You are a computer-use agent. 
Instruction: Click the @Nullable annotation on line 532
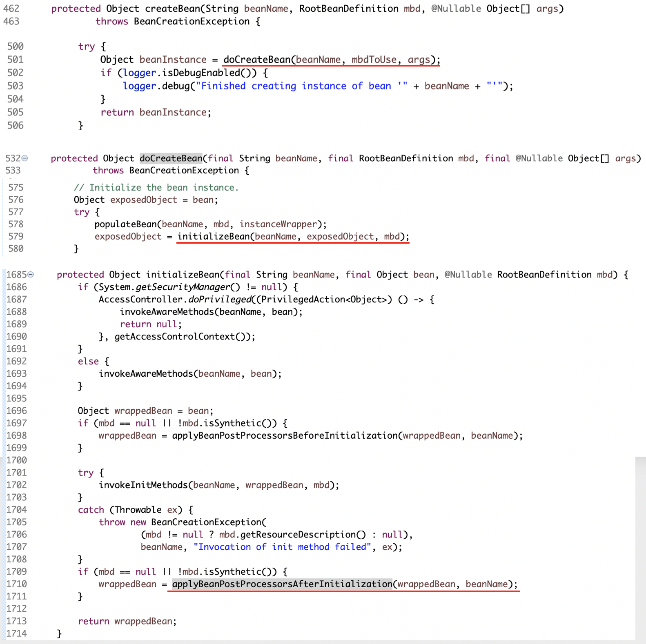tap(539, 158)
